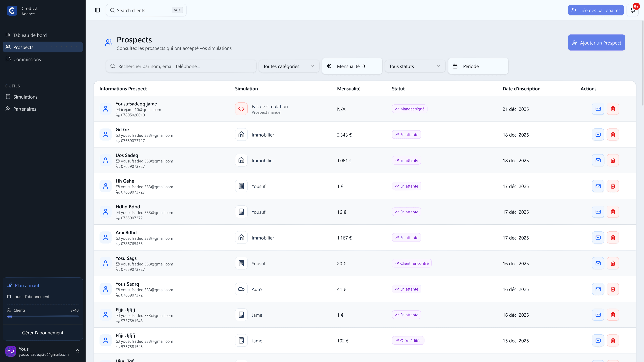
Task: Click the Search clients field
Action: tap(146, 10)
